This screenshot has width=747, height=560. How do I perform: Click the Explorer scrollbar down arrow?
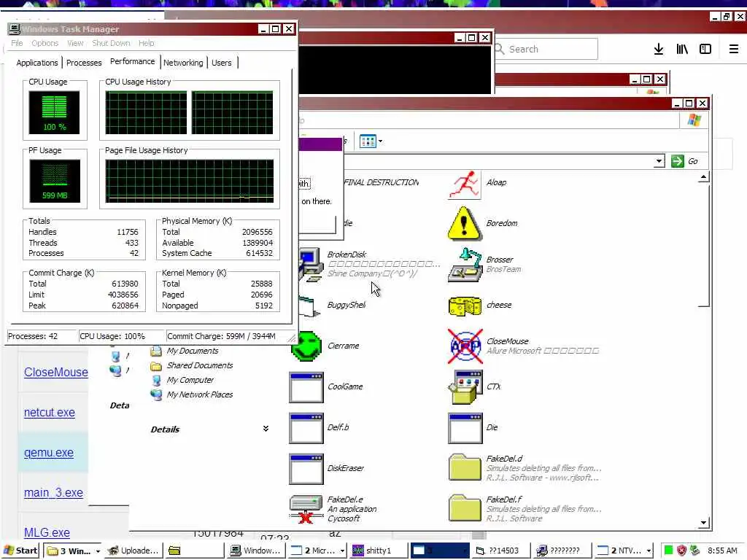click(x=704, y=522)
